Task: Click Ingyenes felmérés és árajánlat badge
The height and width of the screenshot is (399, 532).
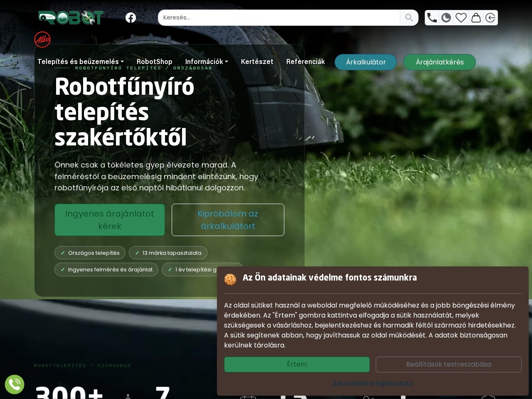Action: click(x=106, y=269)
